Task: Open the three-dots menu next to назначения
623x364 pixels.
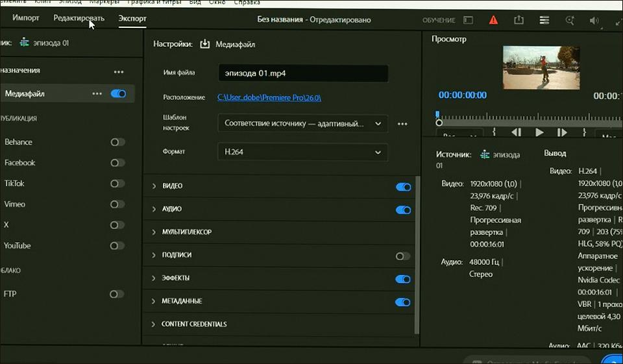Action: click(x=119, y=72)
